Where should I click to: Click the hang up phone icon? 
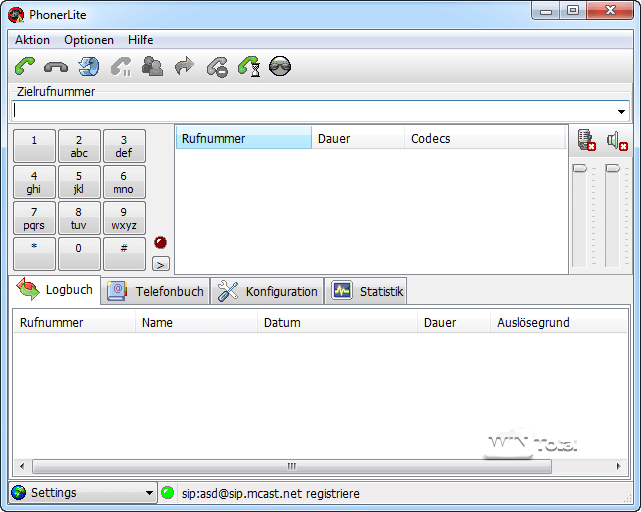[56, 66]
